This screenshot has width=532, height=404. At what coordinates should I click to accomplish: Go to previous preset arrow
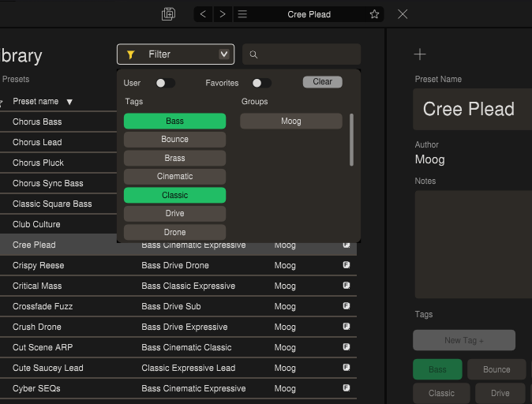click(x=203, y=14)
